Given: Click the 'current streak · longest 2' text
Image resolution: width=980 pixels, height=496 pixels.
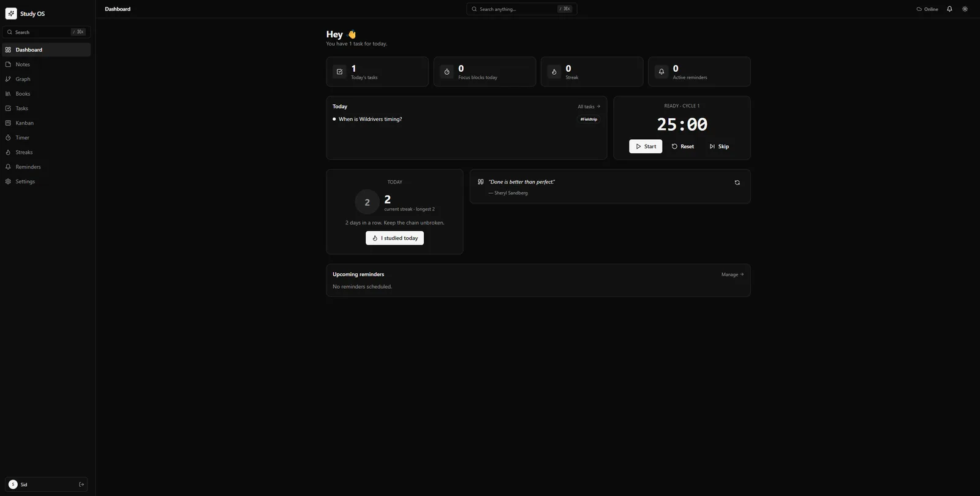Looking at the screenshot, I should [x=409, y=210].
